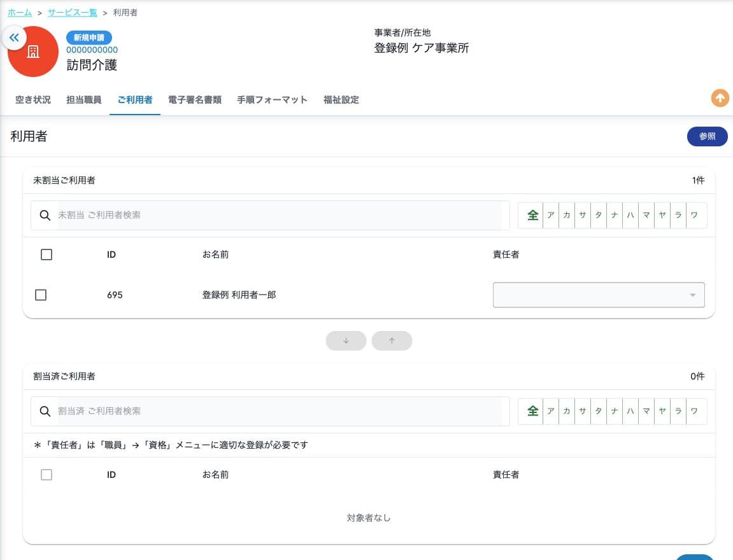Click ID value 695
The width and height of the screenshot is (733, 560).
pos(115,295)
